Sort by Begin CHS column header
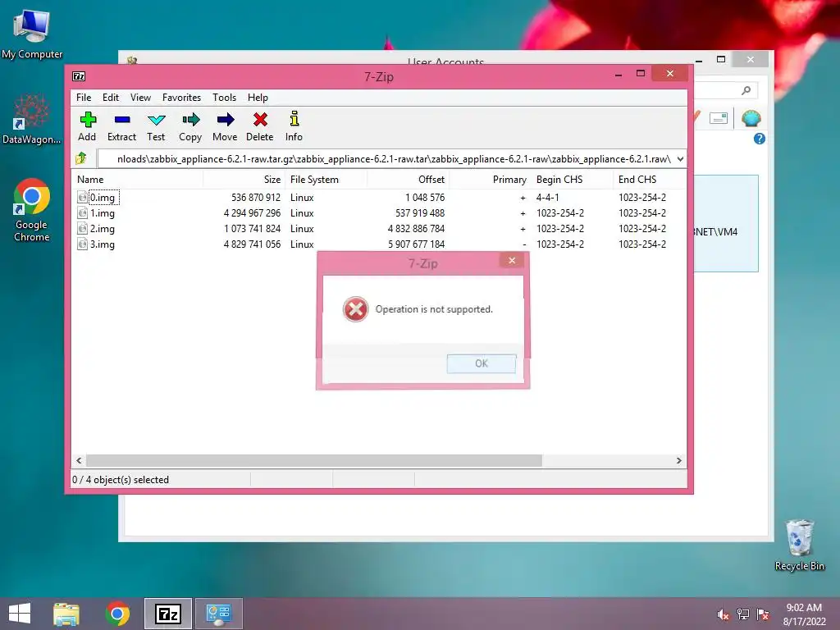 pos(572,180)
